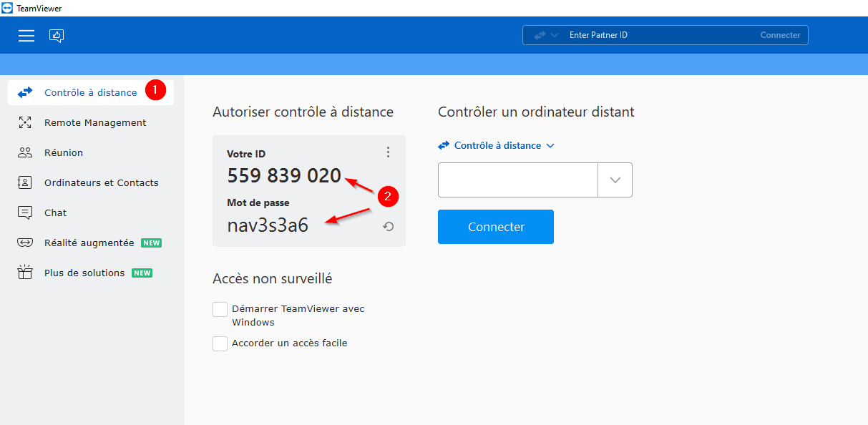The width and height of the screenshot is (868, 425).
Task: Open the Contrôle à distance connection type dropdown
Action: (504, 145)
